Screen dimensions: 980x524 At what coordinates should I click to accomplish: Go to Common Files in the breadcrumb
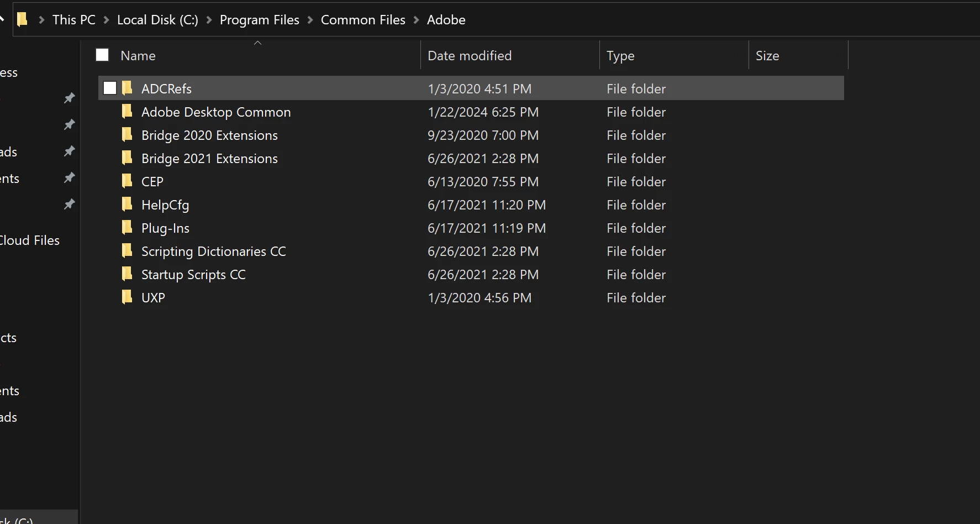click(x=363, y=20)
